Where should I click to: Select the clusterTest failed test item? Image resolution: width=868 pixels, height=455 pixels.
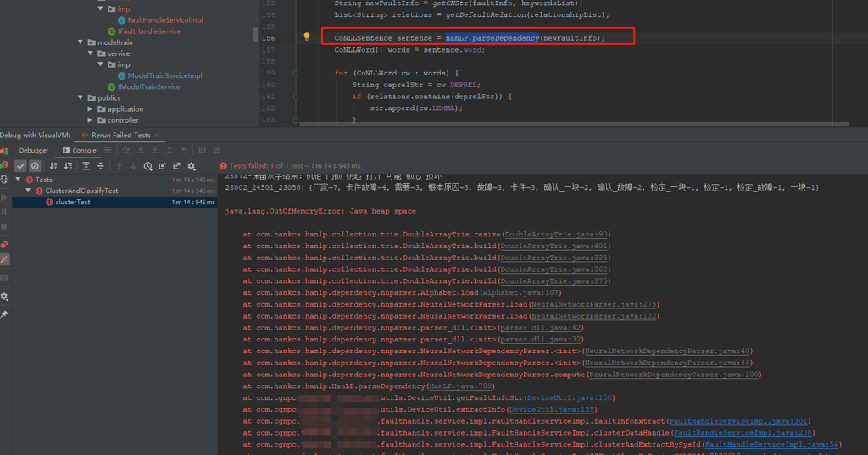(x=72, y=202)
